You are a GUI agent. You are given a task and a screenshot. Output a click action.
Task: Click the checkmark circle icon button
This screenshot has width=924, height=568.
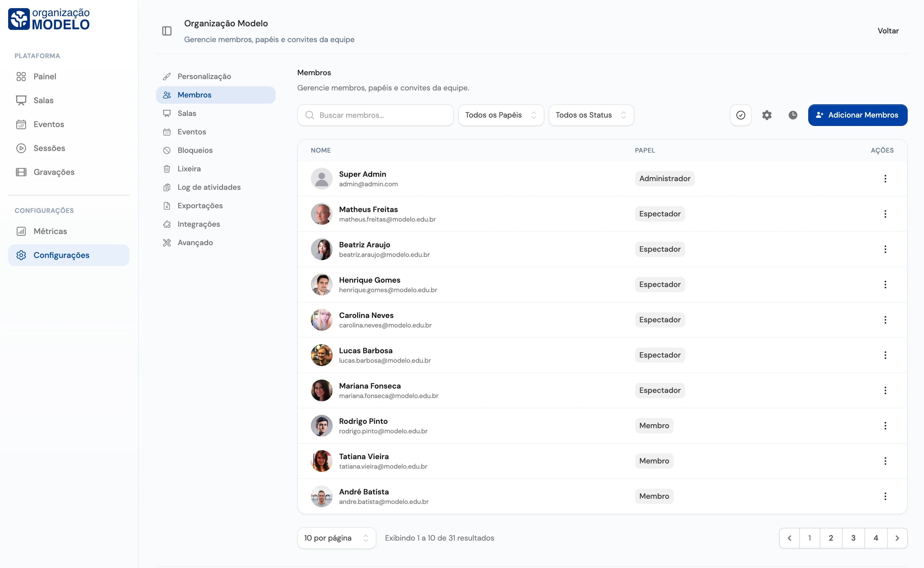tap(740, 115)
